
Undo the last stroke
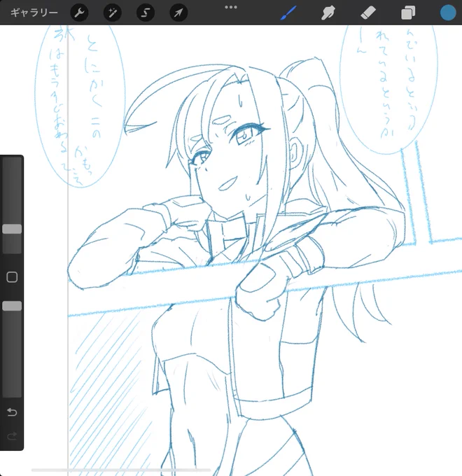tap(12, 412)
